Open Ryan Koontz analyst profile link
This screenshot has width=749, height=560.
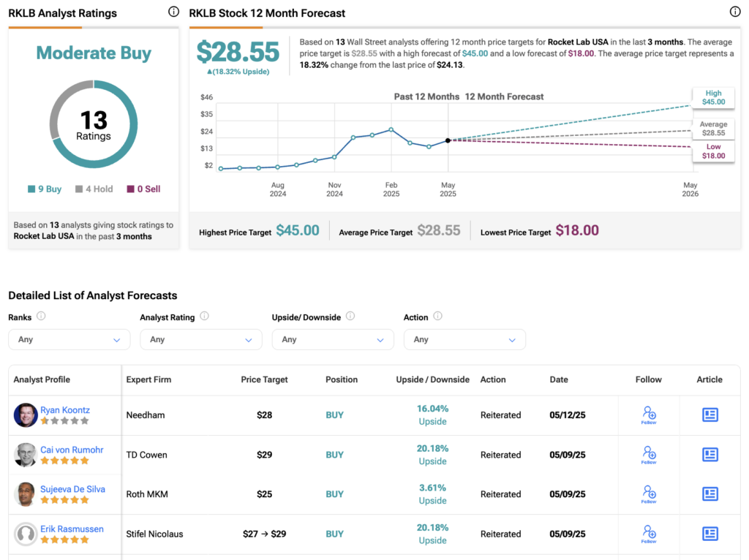pyautogui.click(x=65, y=410)
